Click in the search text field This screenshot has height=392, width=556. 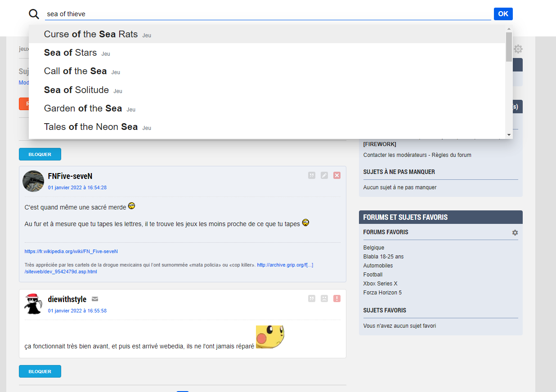pos(268,14)
